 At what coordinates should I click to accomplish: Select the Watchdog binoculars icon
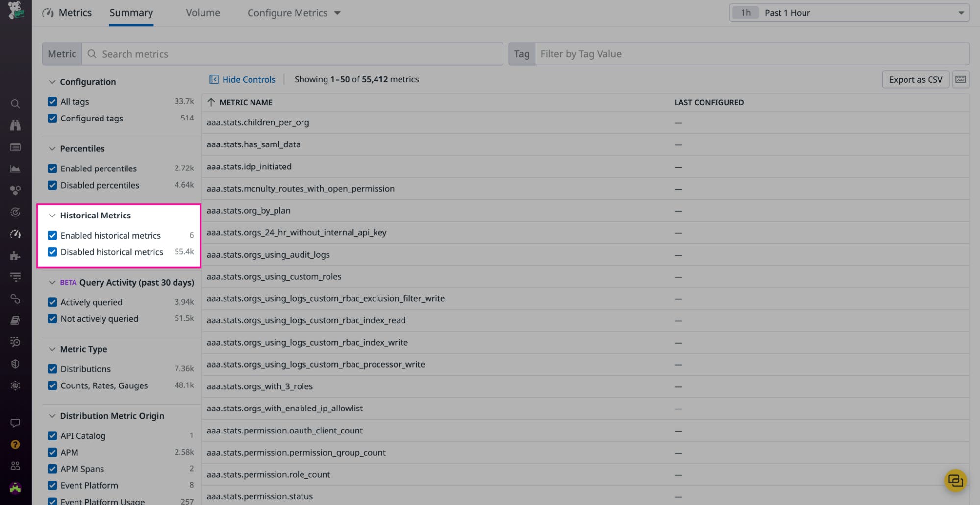coord(15,125)
